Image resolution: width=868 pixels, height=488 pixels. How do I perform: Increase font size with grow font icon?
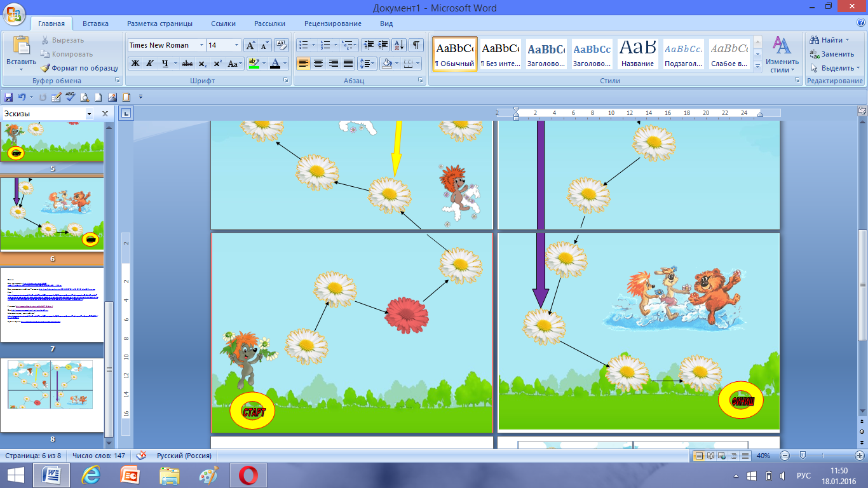click(x=250, y=45)
